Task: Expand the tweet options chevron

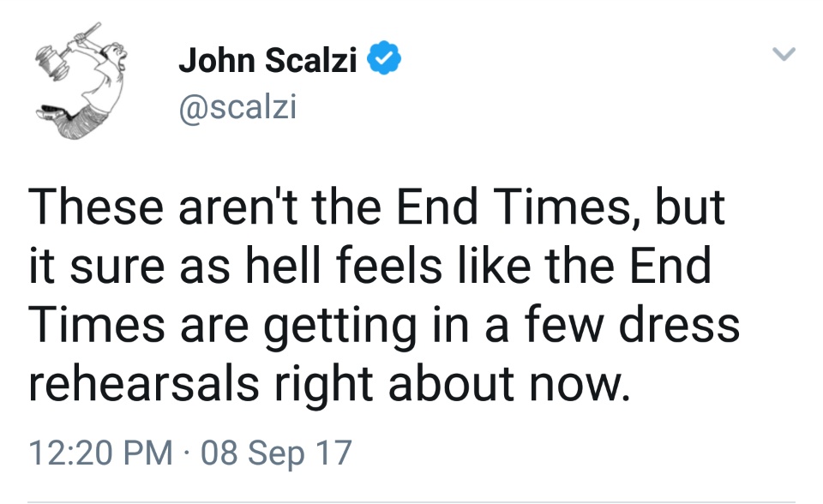Action: click(x=784, y=53)
